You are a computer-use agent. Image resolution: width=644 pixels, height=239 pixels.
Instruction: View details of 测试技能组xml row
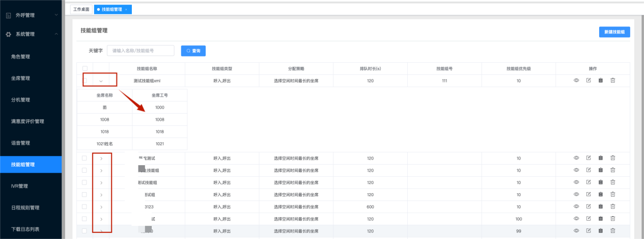tap(576, 81)
